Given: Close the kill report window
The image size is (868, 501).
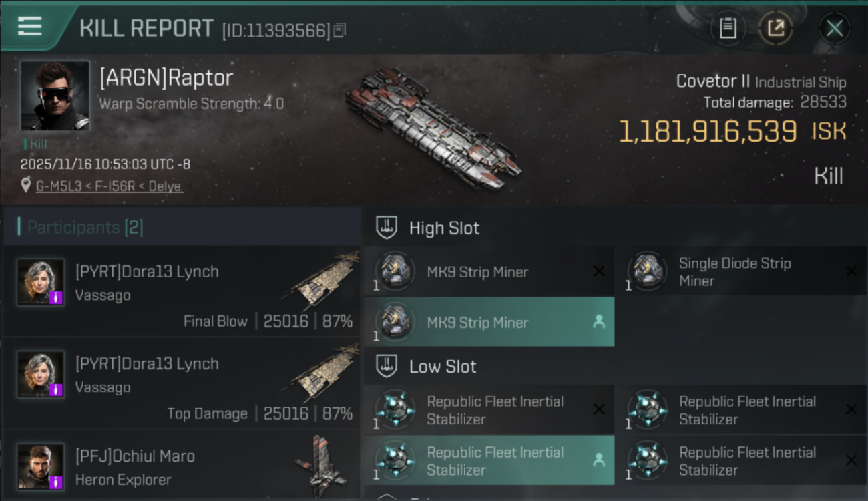Looking at the screenshot, I should (834, 28).
